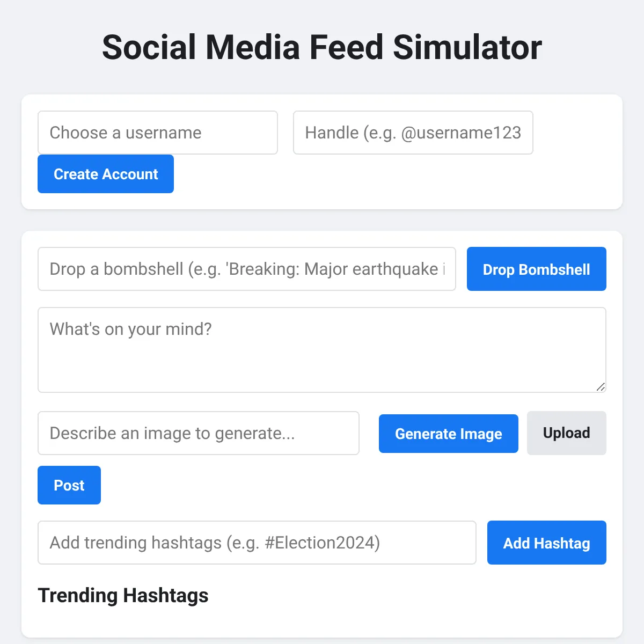
Task: Click the Create Account button
Action: [106, 174]
